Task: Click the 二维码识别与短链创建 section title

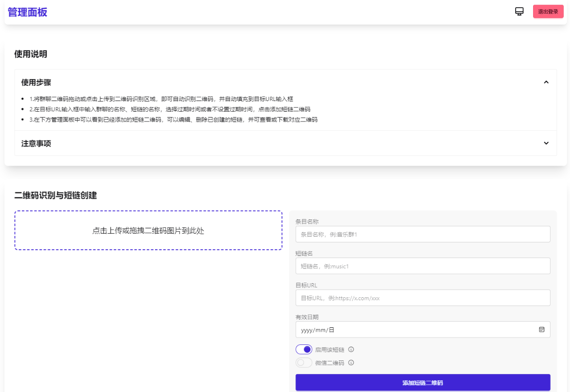Action: [x=55, y=195]
